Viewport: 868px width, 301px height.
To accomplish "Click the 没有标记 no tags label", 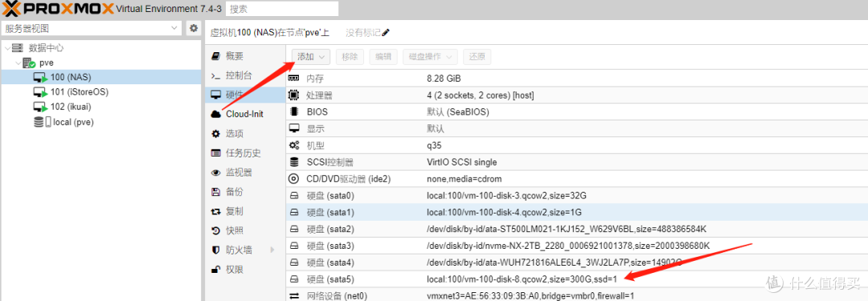I will click(363, 33).
